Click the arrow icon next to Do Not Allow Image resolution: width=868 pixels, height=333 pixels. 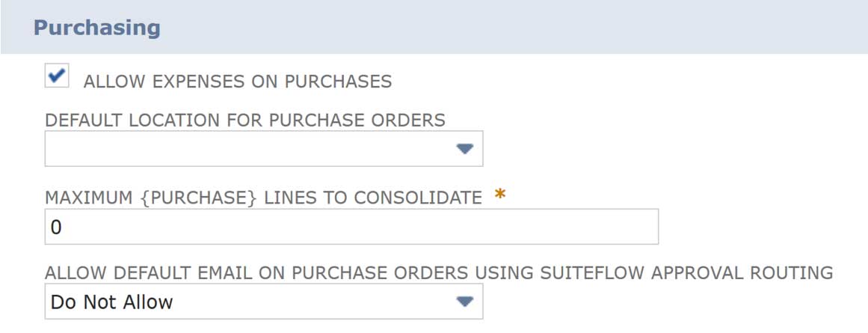[x=465, y=302]
